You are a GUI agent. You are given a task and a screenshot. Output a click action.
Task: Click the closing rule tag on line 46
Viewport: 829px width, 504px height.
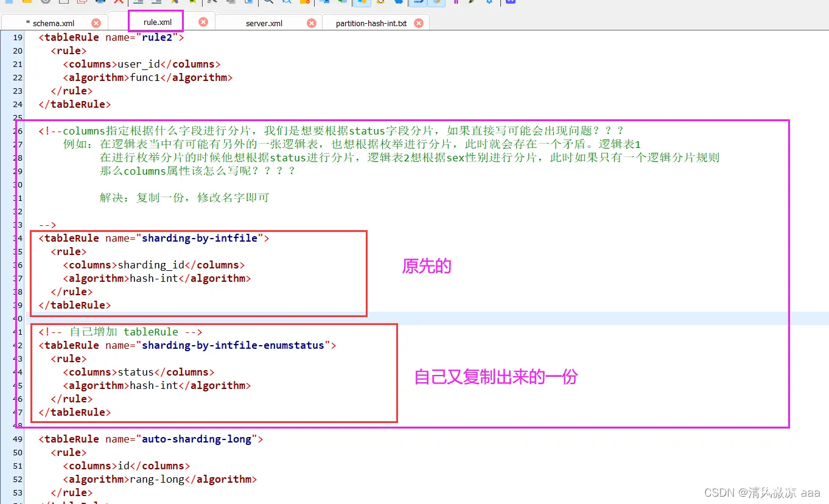72,399
